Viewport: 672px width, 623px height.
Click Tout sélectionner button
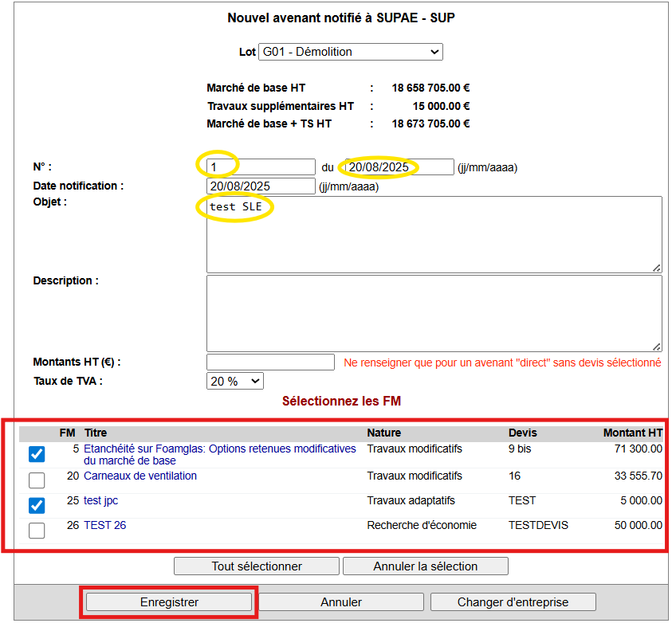tap(257, 566)
